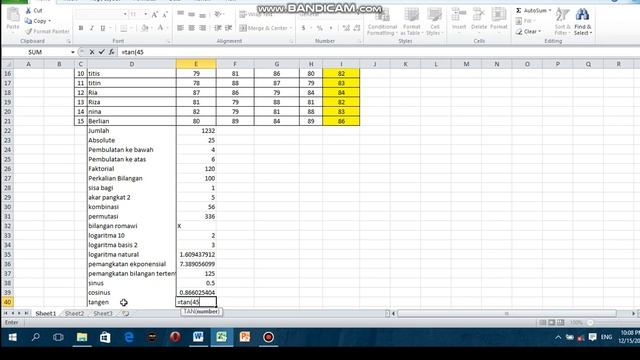Open Insert Function fx dialog

click(x=111, y=52)
